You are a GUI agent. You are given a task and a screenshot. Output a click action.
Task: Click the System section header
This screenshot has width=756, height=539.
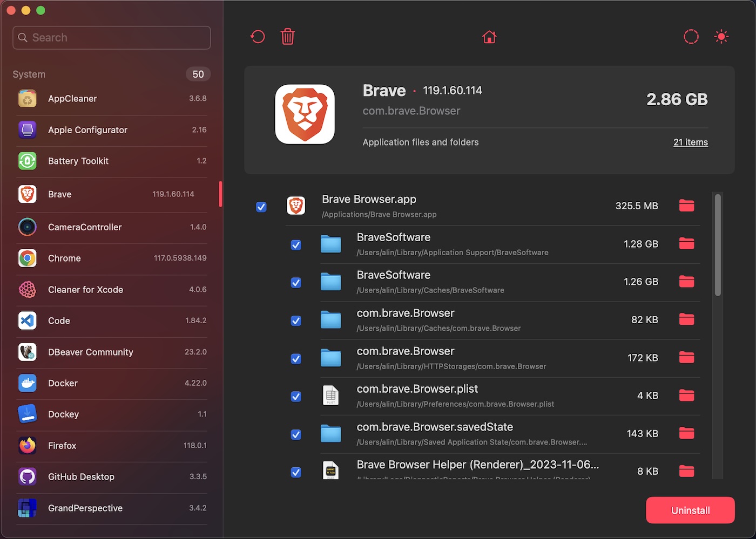point(29,74)
